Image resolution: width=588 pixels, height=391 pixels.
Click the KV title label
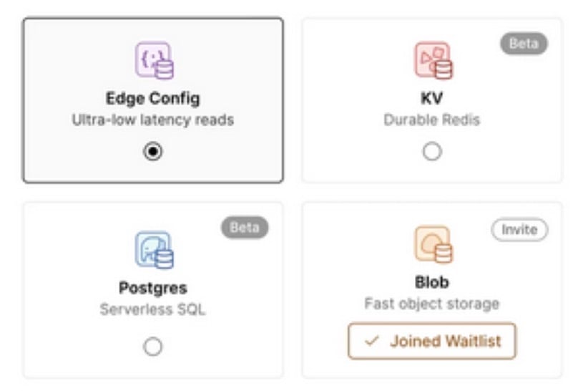(x=432, y=99)
